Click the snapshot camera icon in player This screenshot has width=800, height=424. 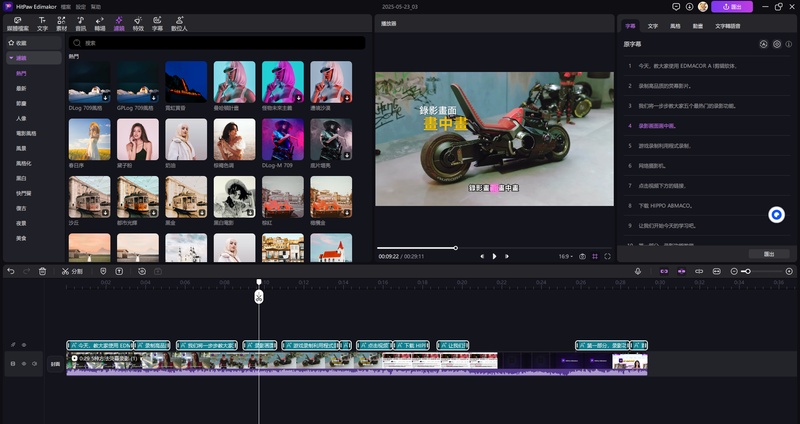[582, 256]
